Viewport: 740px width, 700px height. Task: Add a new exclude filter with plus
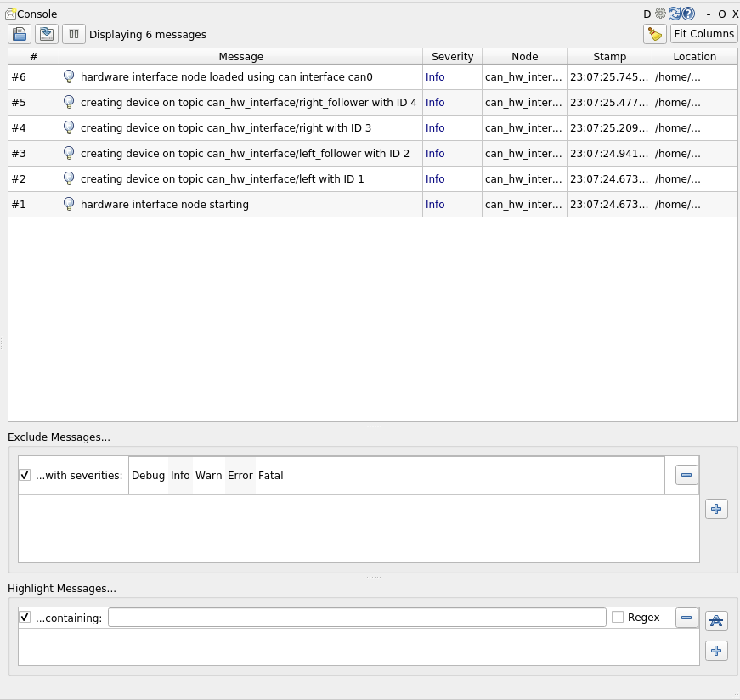(x=716, y=509)
